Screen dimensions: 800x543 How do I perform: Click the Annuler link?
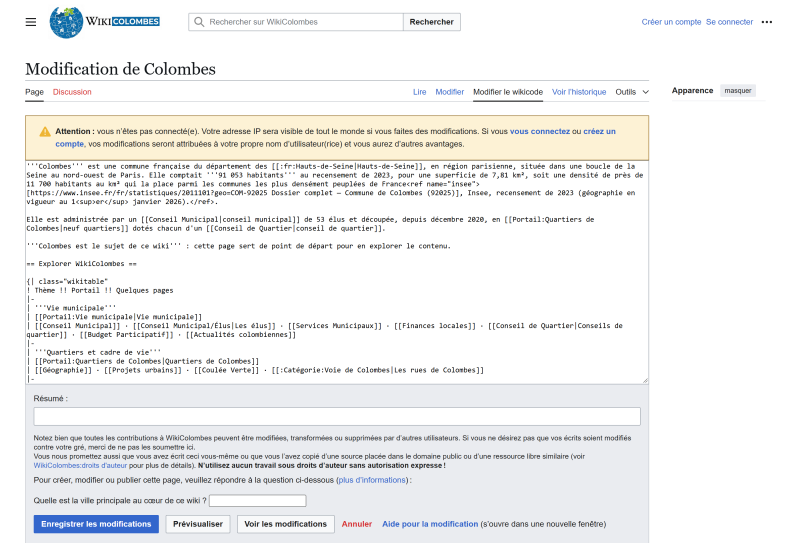click(x=357, y=524)
